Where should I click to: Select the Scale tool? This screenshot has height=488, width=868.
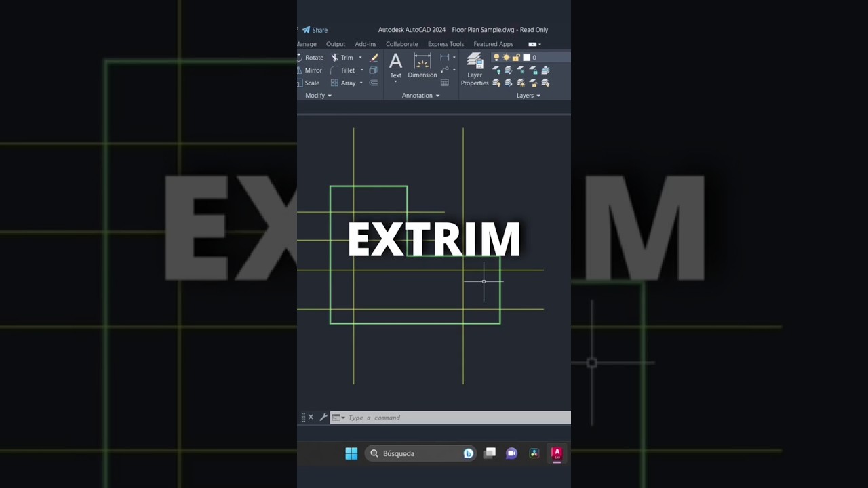coord(309,83)
